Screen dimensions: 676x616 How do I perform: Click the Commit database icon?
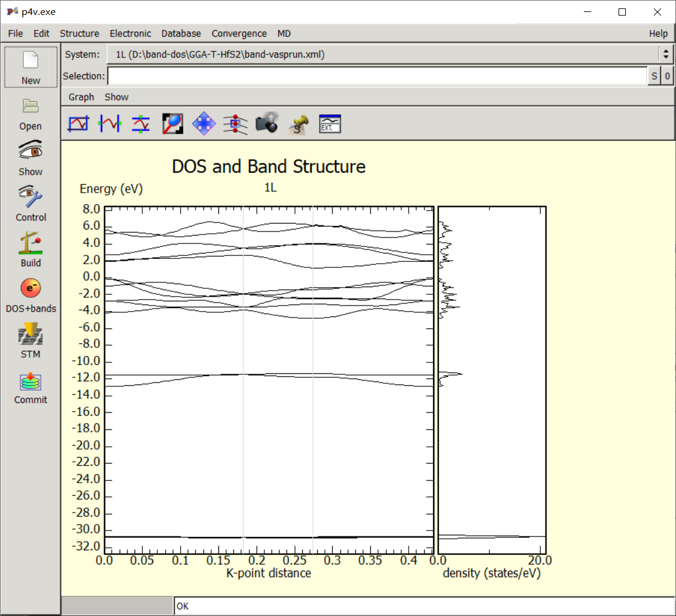click(x=31, y=381)
